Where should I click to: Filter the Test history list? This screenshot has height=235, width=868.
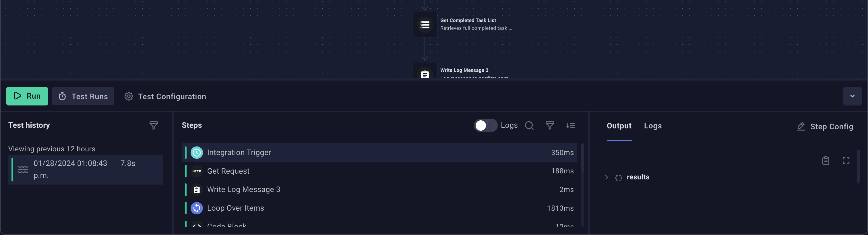154,126
